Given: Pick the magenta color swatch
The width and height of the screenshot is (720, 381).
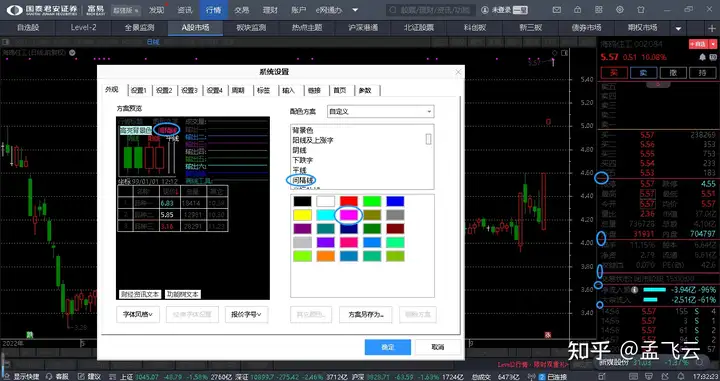Looking at the screenshot, I should pyautogui.click(x=349, y=215).
